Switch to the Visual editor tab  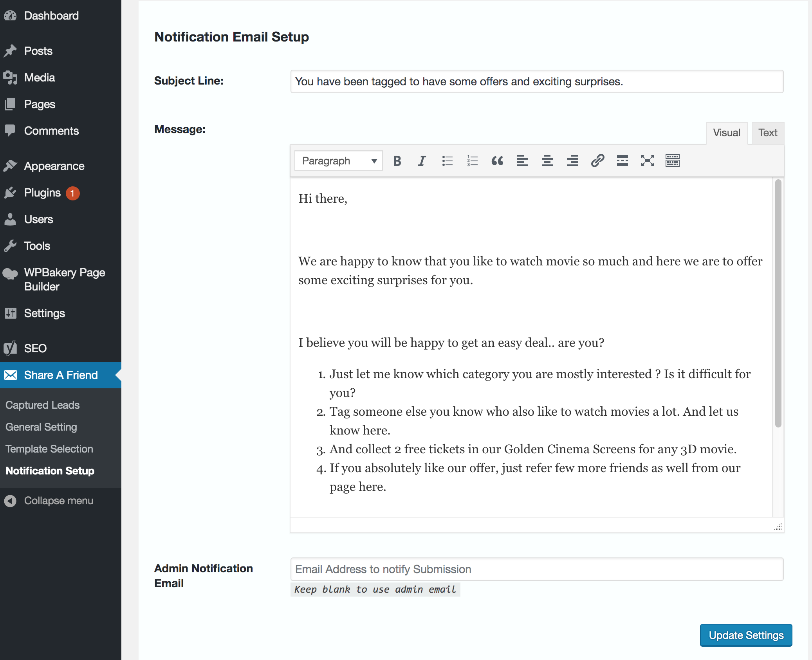pos(726,133)
